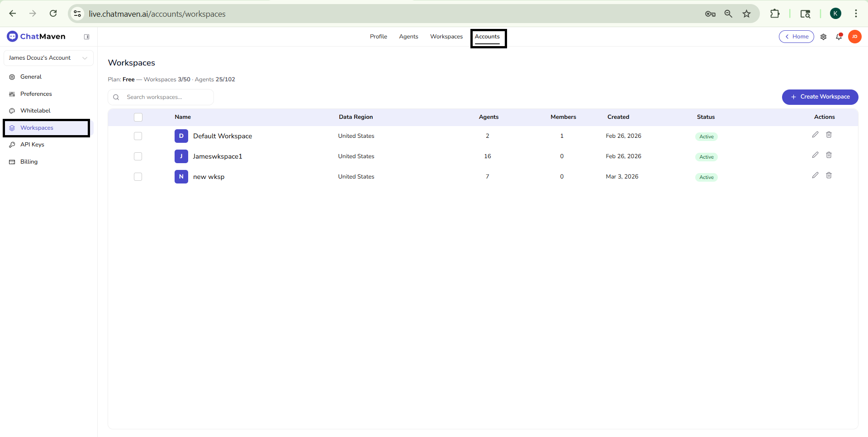Screen dimensions: 868x437
Task: Collapse the sidebar using the panel icon
Action: pyautogui.click(x=87, y=36)
